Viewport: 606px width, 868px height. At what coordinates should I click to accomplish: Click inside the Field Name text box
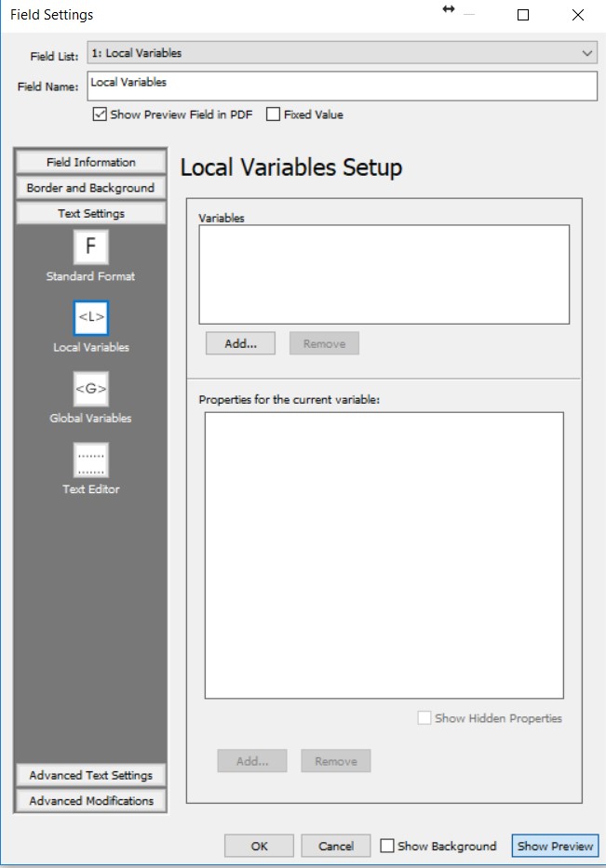[342, 86]
